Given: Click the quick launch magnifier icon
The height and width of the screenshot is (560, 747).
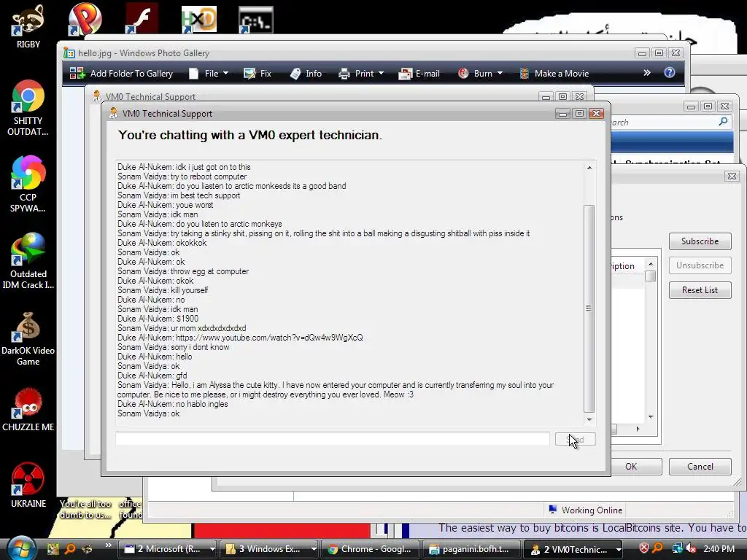Looking at the screenshot, I should [70, 549].
